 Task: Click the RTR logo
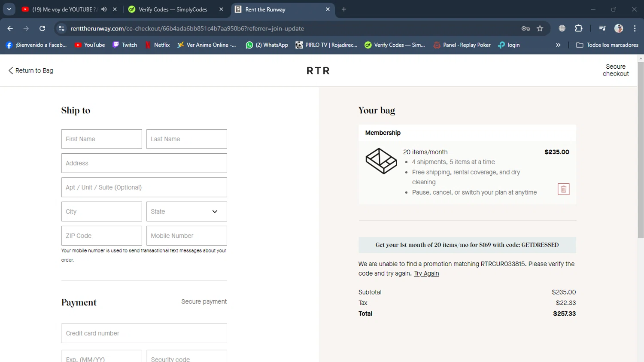point(318,71)
